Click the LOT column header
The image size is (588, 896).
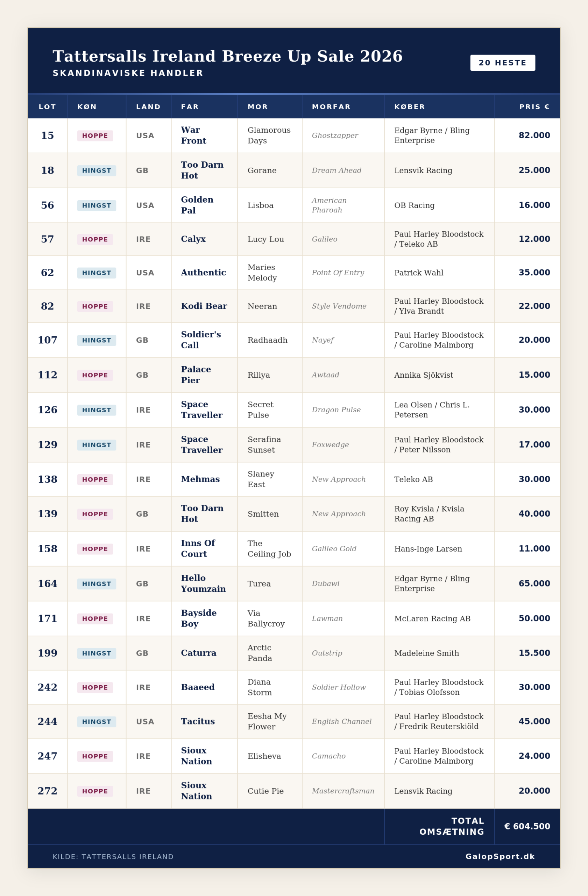48,107
